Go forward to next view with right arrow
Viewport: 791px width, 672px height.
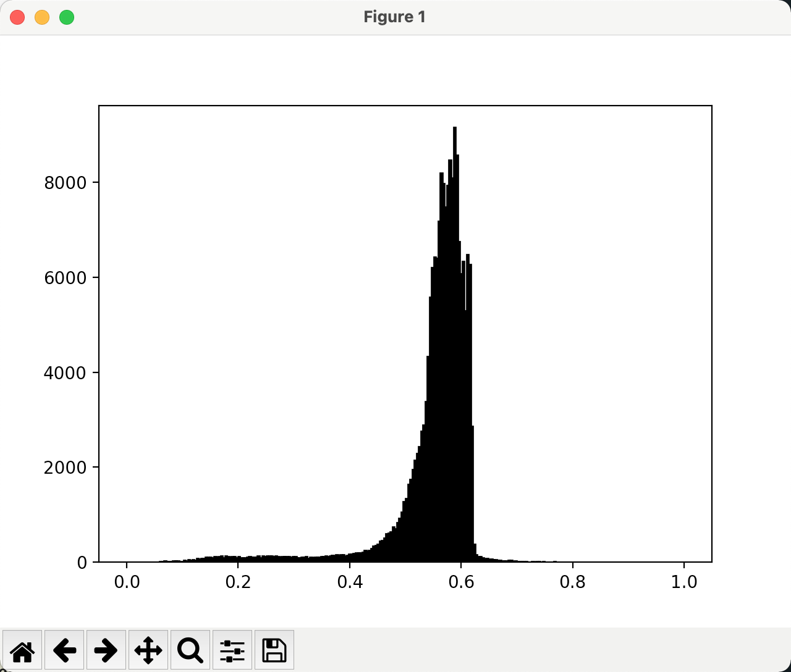point(106,650)
